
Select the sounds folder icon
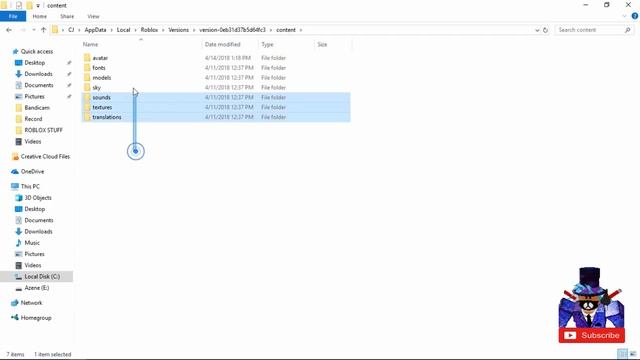(87, 97)
